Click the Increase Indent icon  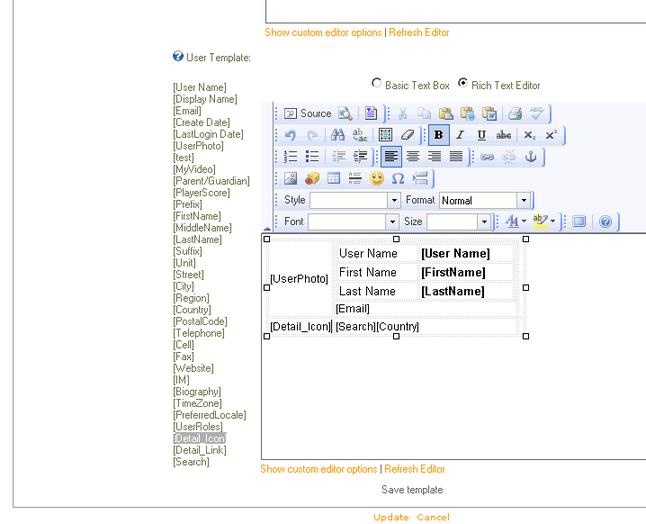point(360,157)
